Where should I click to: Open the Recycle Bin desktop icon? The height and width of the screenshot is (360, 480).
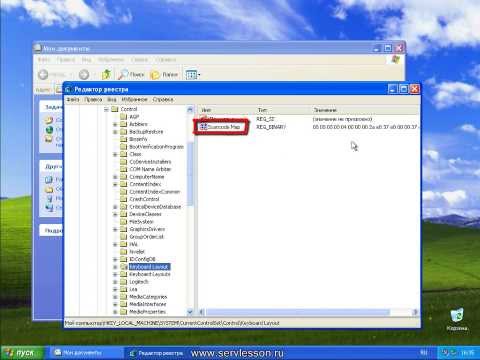click(x=457, y=315)
